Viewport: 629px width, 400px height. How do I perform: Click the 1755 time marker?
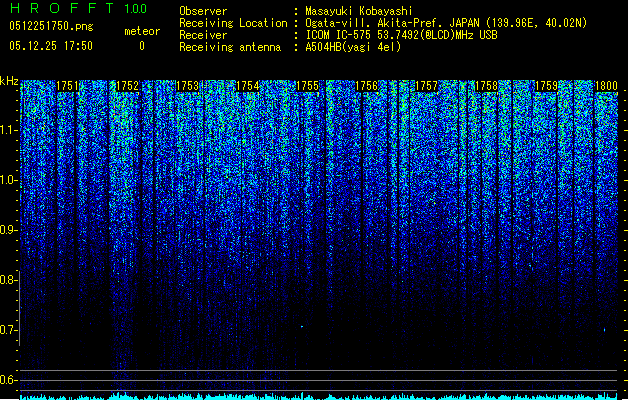(x=307, y=86)
